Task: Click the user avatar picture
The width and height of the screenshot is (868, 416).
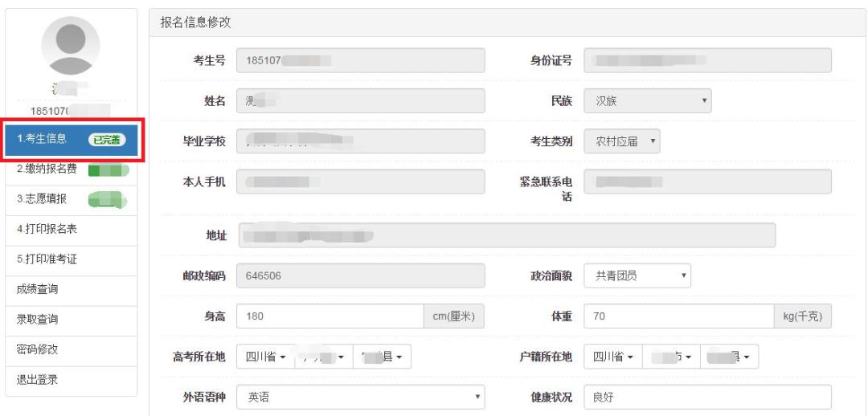Action: click(x=71, y=45)
